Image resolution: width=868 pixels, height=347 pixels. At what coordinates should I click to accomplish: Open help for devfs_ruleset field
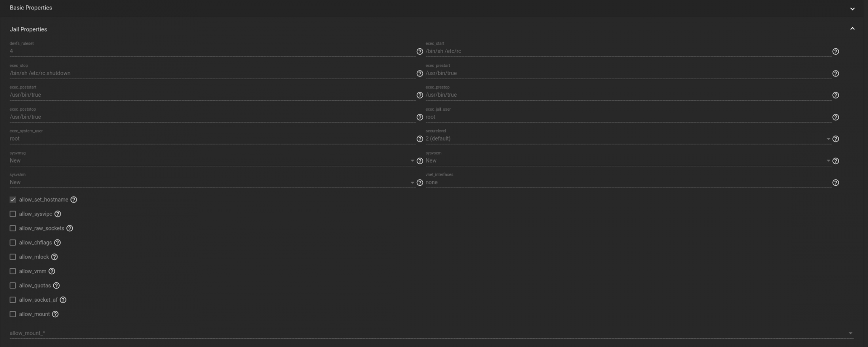(x=420, y=52)
